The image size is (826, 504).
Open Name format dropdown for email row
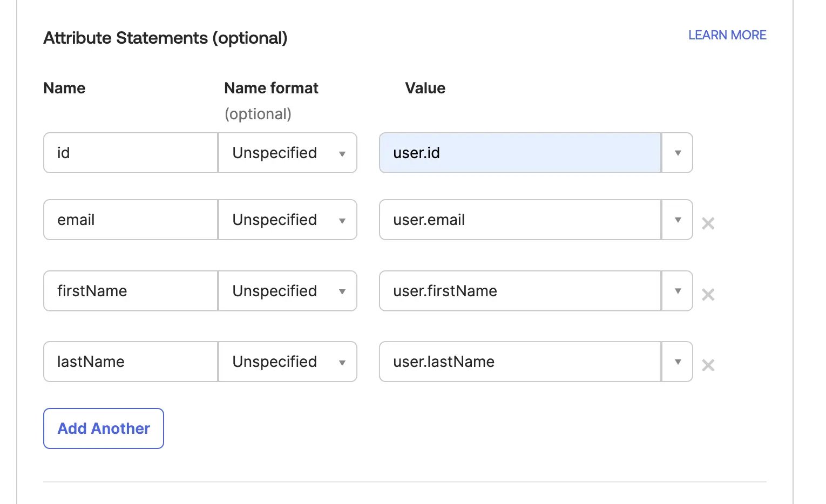[x=288, y=220]
